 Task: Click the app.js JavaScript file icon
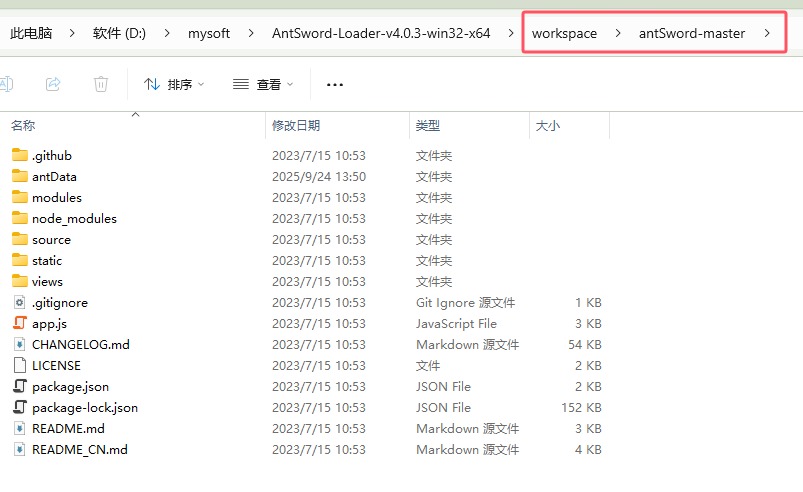pyautogui.click(x=19, y=323)
